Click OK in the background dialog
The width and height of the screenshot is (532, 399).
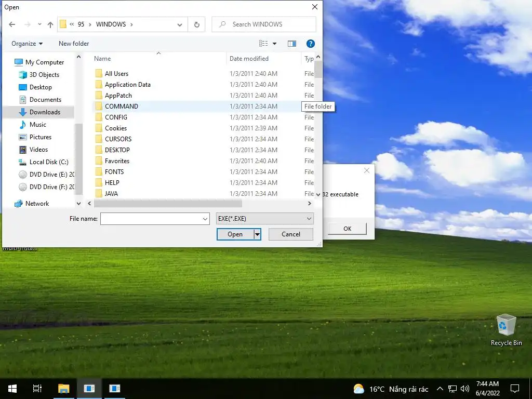[348, 229]
